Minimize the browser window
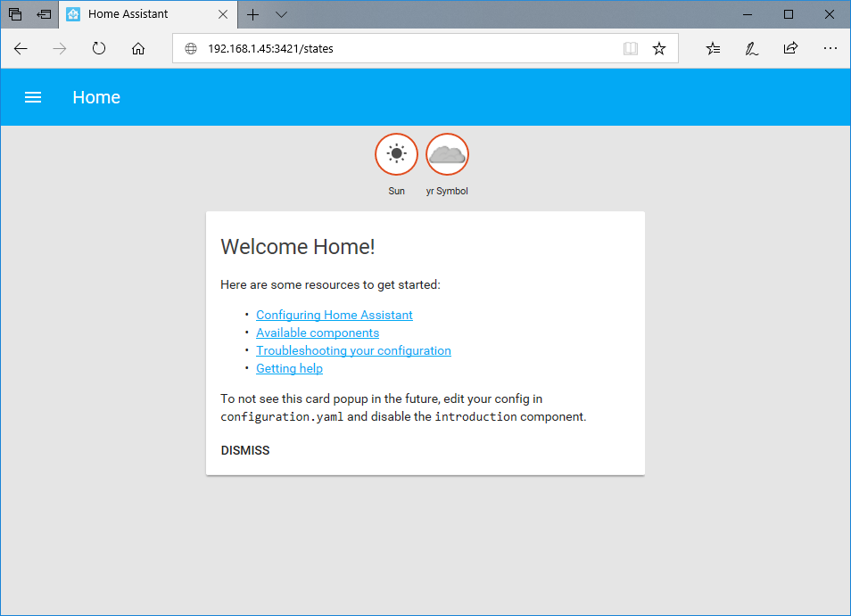 click(x=748, y=14)
